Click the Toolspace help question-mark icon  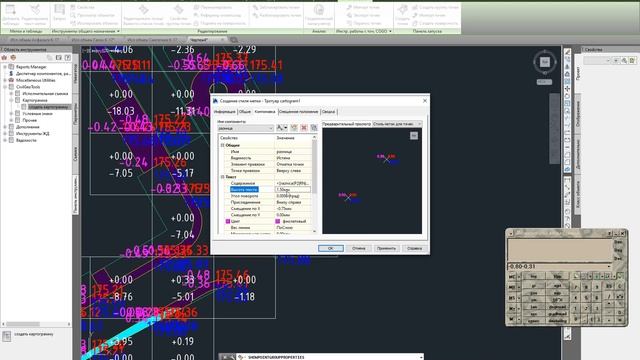(68, 58)
